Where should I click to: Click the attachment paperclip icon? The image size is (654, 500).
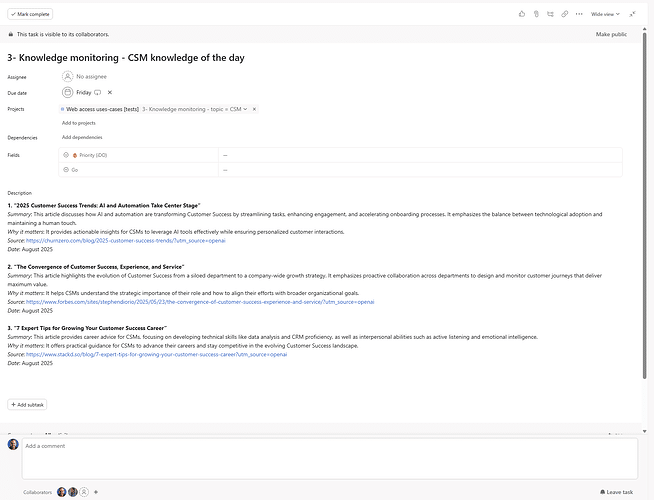click(536, 14)
